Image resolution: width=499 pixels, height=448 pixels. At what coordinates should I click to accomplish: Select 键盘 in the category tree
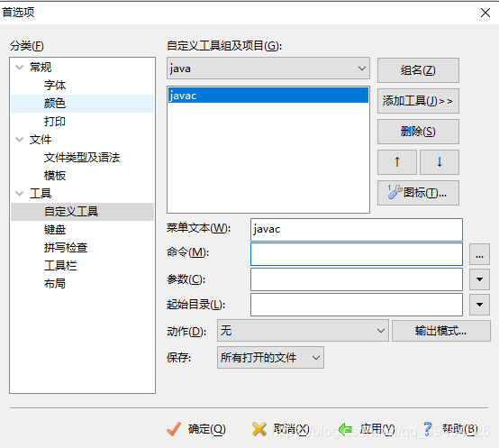[55, 230]
